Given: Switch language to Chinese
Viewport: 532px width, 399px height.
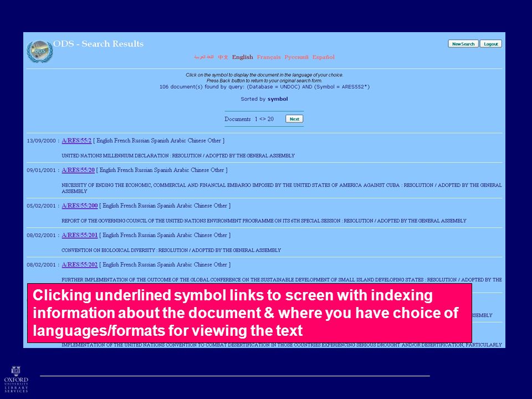Looking at the screenshot, I should point(223,57).
